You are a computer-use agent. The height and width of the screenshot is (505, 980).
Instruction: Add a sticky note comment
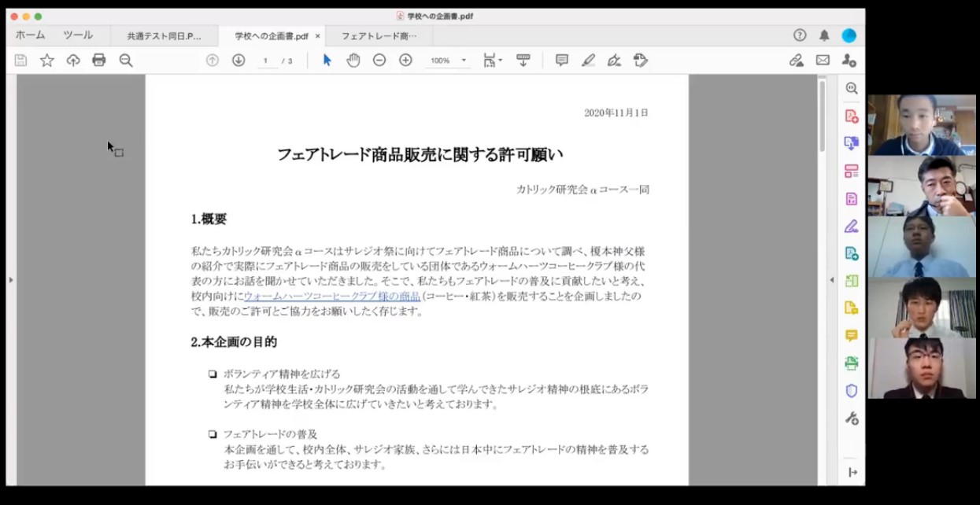click(562, 61)
